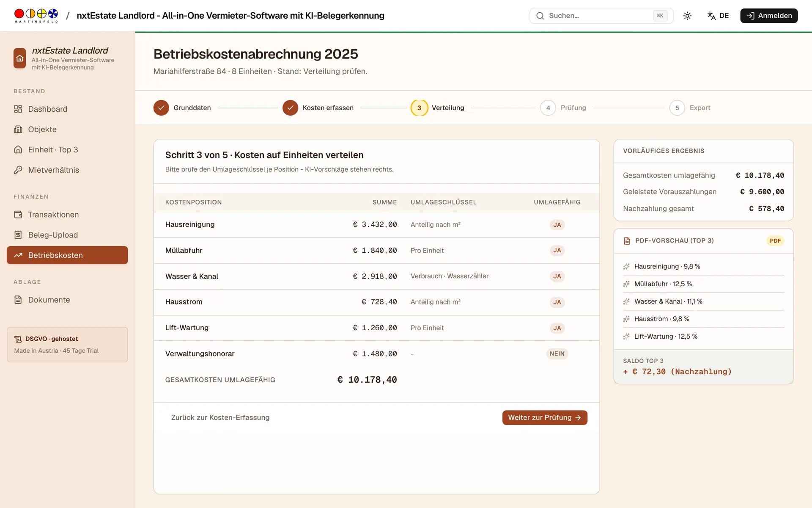Open Dashboard in sidebar
The width and height of the screenshot is (812, 508).
tap(67, 109)
